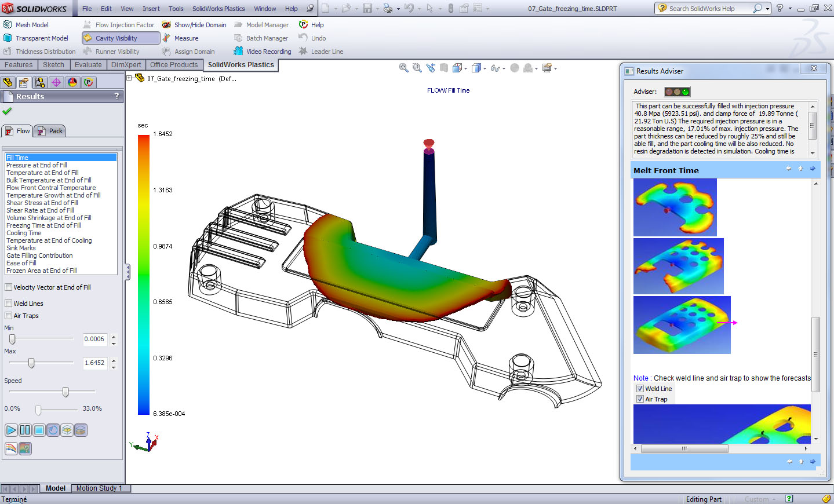Check the Air Traps option

coord(8,316)
